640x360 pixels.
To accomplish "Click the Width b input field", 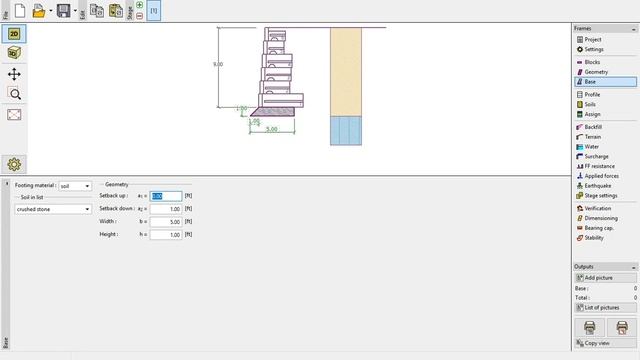I will coord(166,222).
